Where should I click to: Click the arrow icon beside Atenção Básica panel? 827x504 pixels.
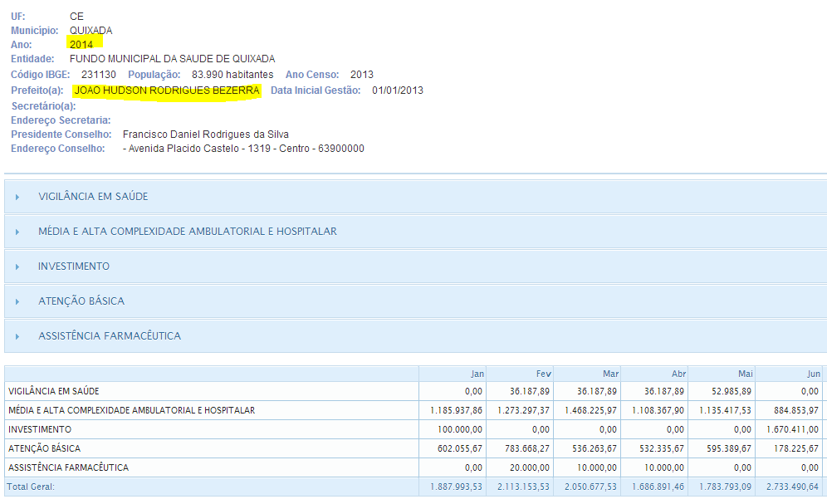coord(17,301)
